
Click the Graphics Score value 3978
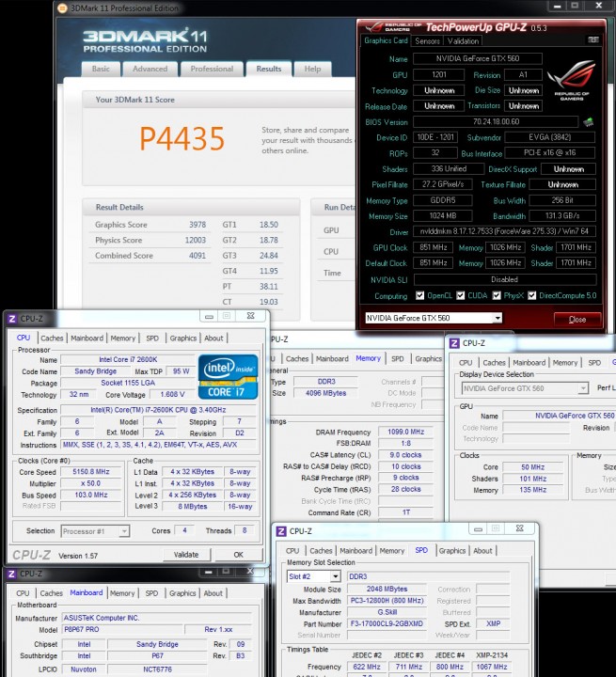pyautogui.click(x=197, y=225)
